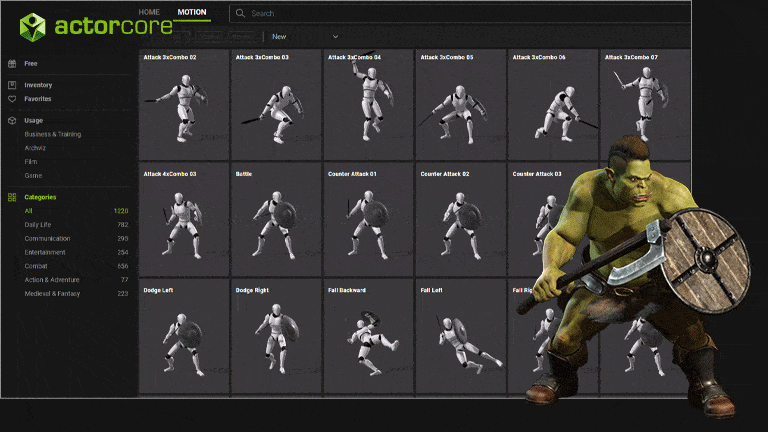The image size is (768, 432).
Task: Select the Game usage filter
Action: 33,175
